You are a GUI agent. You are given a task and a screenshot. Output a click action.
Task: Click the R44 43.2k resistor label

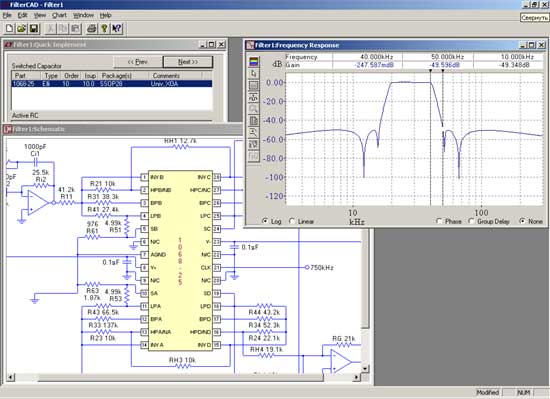click(x=264, y=312)
